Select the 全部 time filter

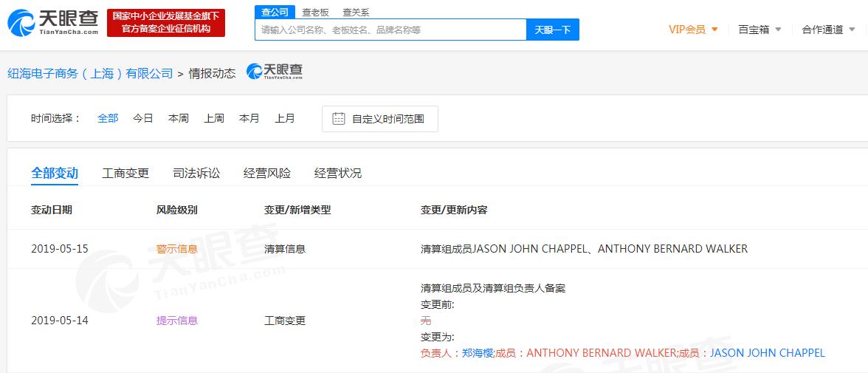coord(108,118)
